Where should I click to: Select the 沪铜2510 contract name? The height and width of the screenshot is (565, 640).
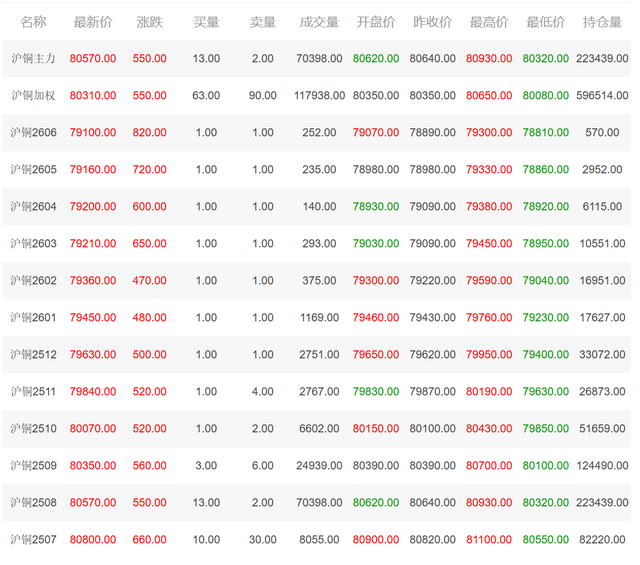pyautogui.click(x=33, y=429)
